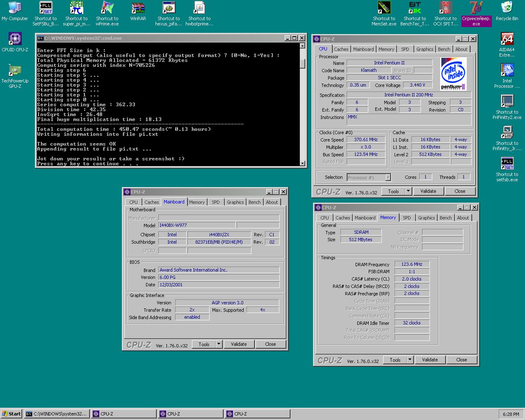Click Intel Inside Pentium II logo

tap(453, 74)
